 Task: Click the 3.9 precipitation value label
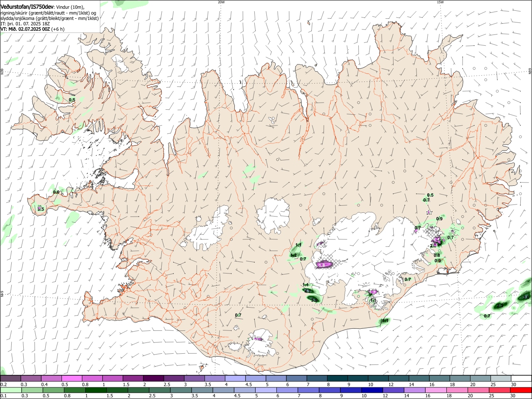coord(314,300)
